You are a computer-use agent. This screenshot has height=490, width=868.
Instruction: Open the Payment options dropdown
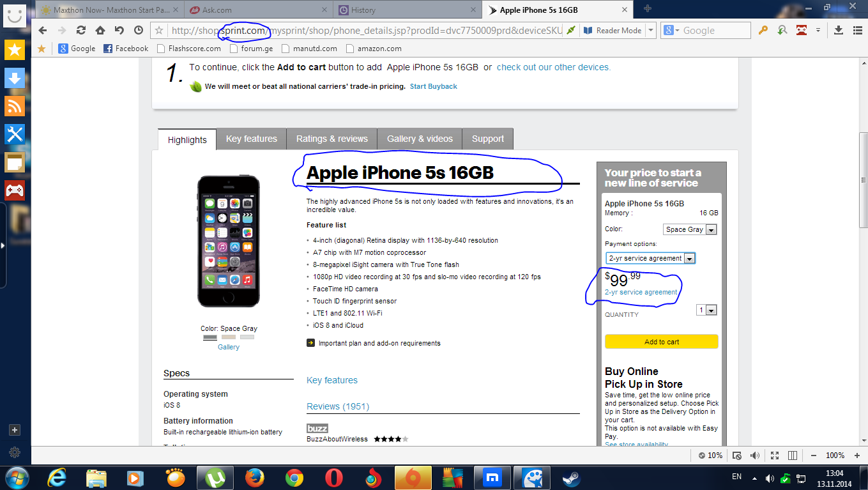650,258
